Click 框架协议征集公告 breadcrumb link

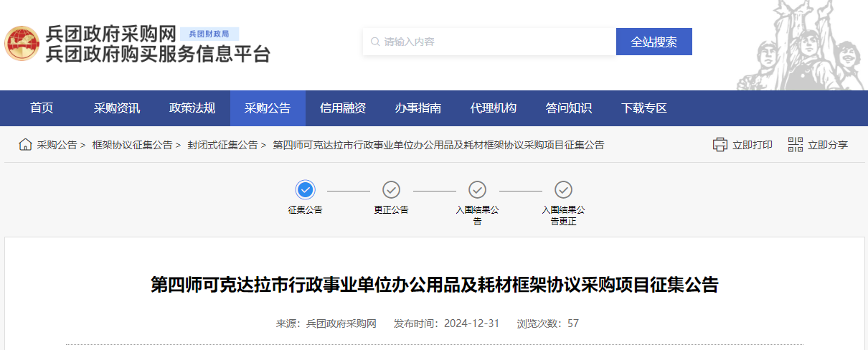[132, 145]
